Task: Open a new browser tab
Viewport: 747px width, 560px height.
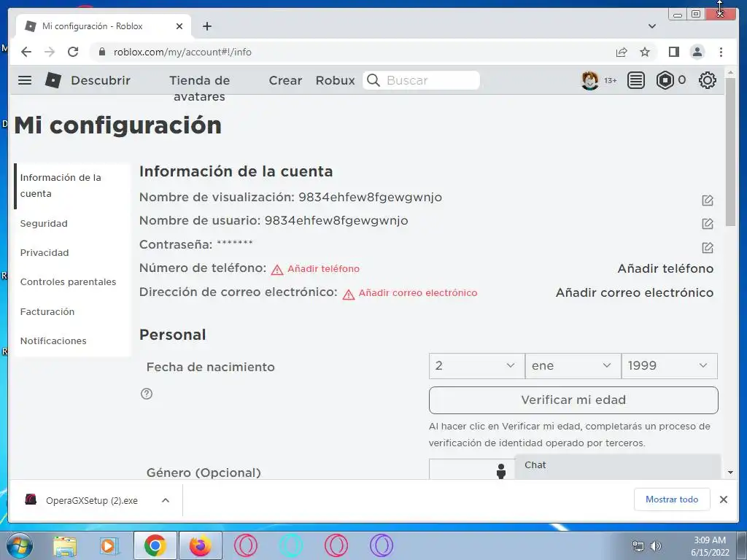Action: pos(206,26)
